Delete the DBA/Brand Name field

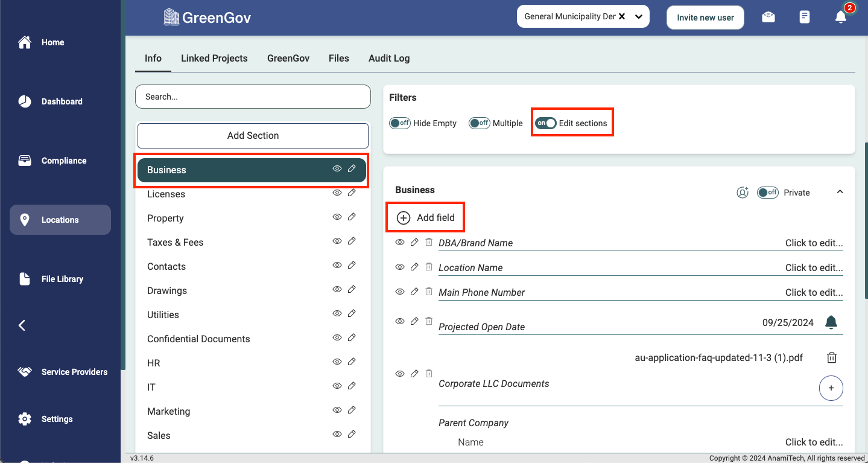[x=429, y=242]
